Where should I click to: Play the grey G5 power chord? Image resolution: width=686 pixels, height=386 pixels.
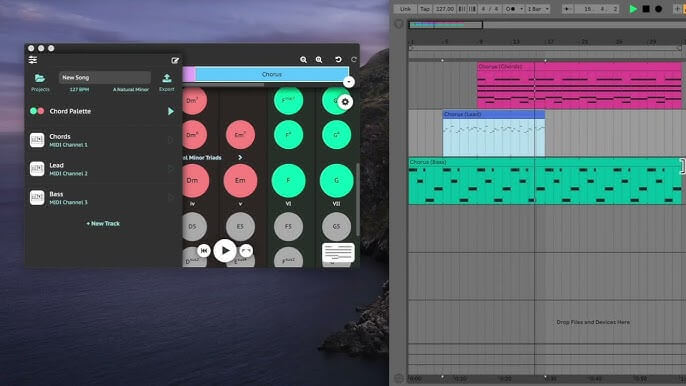pos(336,227)
